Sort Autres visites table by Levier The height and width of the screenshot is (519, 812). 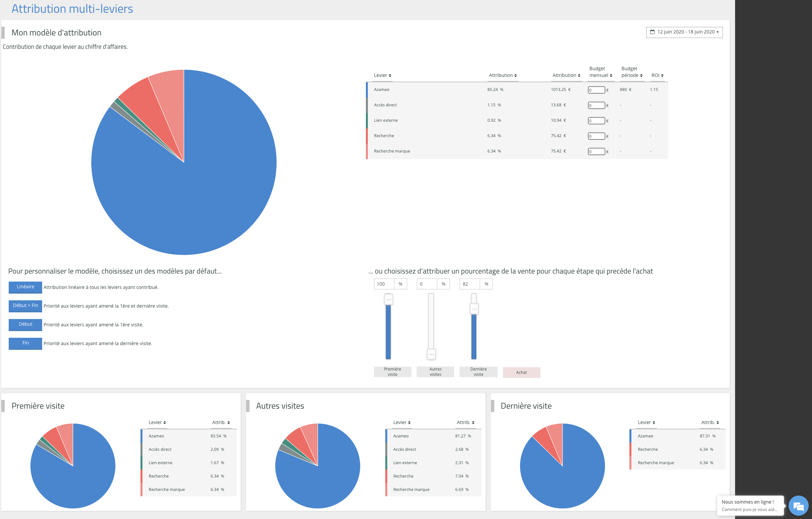402,422
